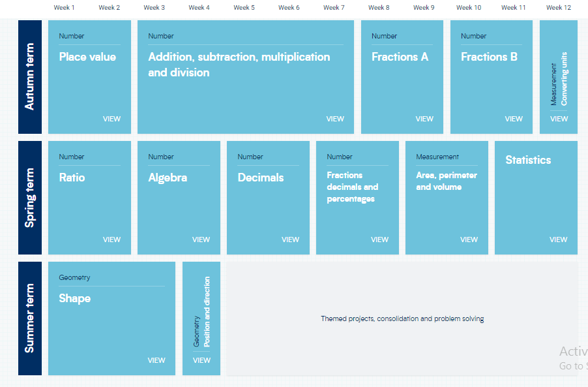Select the Autumn term label
This screenshot has width=588, height=387.
(x=30, y=77)
